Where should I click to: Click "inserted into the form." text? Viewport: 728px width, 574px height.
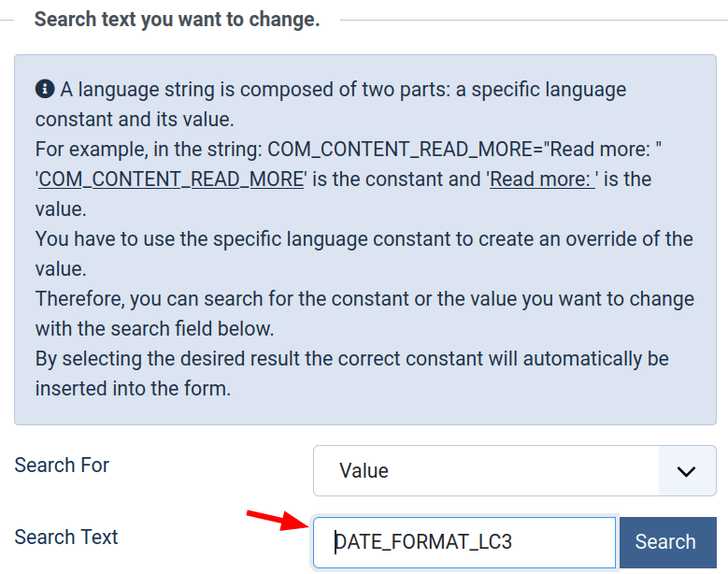(x=133, y=388)
